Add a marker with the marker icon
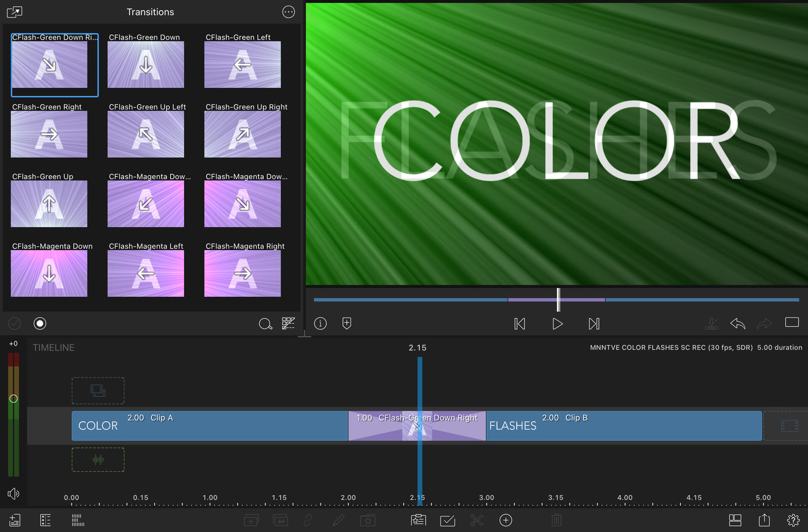Image resolution: width=808 pixels, height=532 pixels. coord(347,324)
